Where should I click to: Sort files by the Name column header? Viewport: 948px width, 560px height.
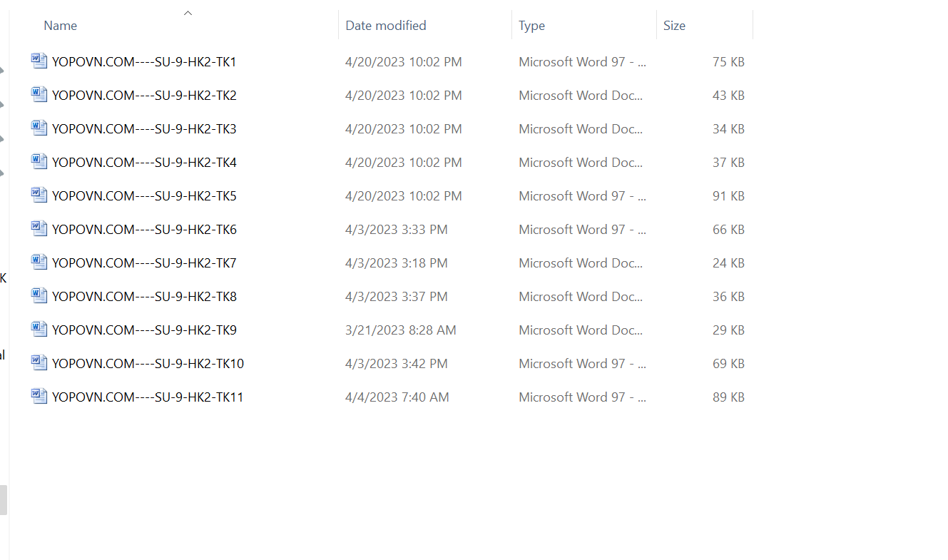pyautogui.click(x=61, y=26)
